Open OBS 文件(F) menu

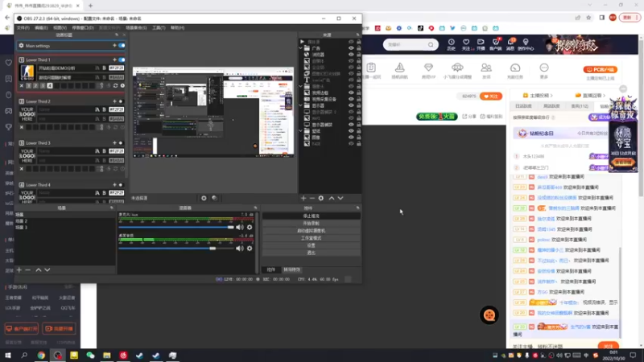tap(23, 28)
